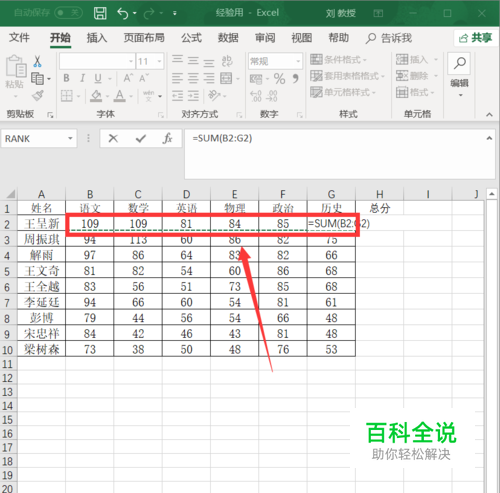Image resolution: width=500 pixels, height=493 pixels.
Task: Click the 告诉我 search box
Action: (x=389, y=38)
